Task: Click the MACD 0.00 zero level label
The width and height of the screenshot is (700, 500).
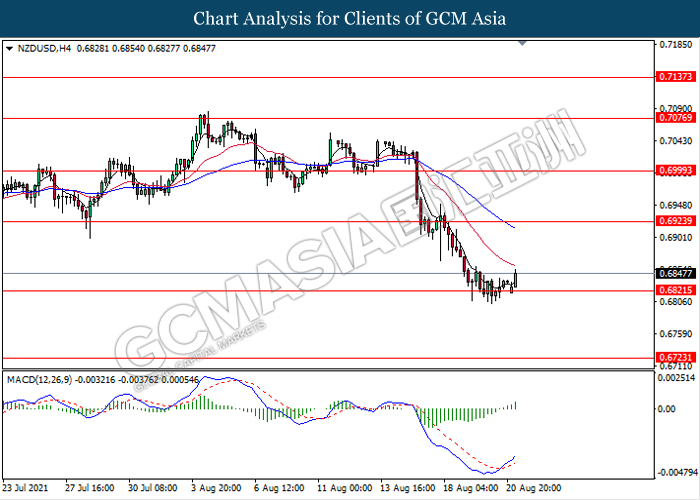Action: point(669,409)
